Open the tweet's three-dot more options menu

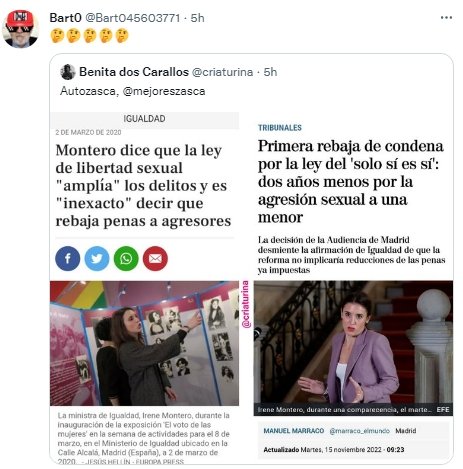pos(446,18)
